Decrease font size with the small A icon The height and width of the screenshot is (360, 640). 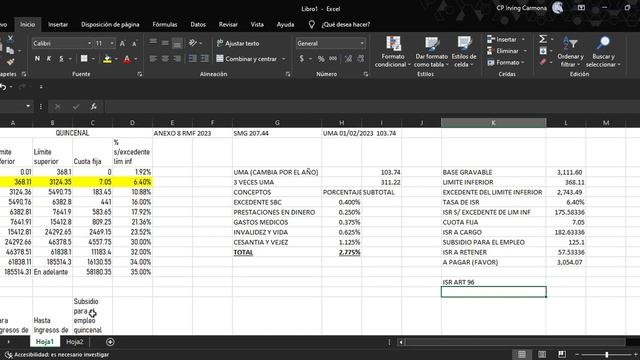pos(134,43)
